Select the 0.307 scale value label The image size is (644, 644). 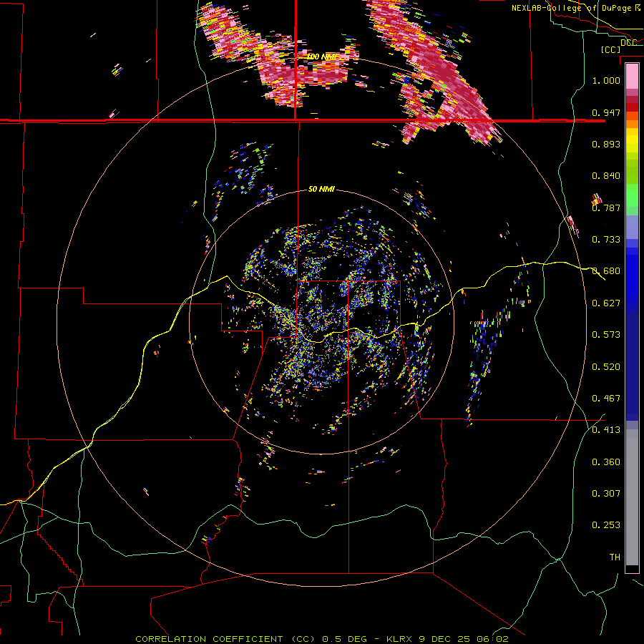(x=606, y=494)
